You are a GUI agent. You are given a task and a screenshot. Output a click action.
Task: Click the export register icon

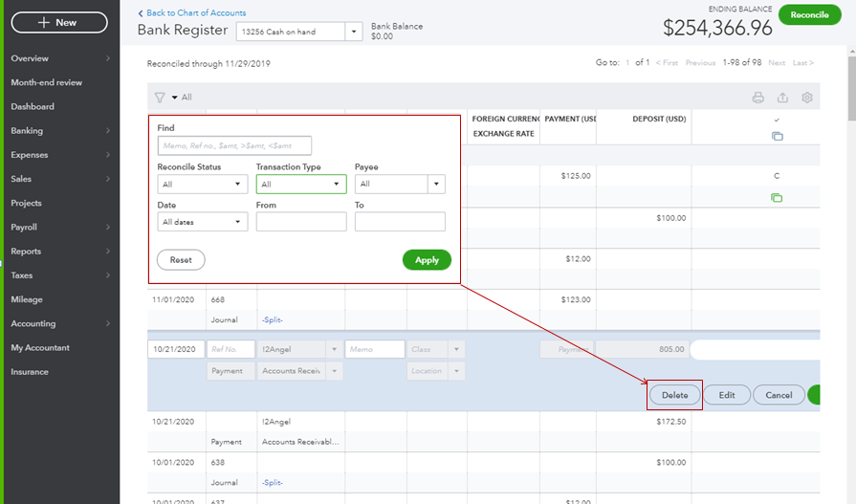point(782,98)
